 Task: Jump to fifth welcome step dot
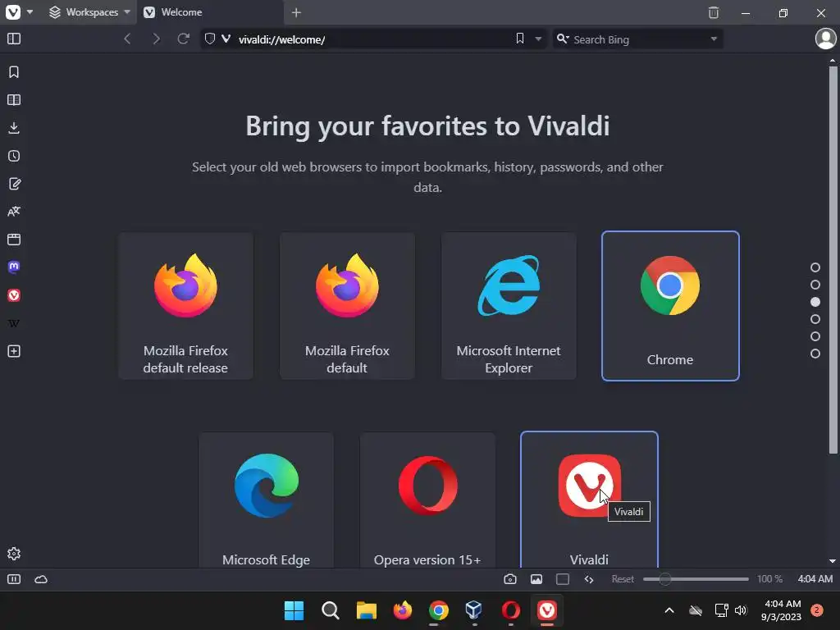(815, 336)
